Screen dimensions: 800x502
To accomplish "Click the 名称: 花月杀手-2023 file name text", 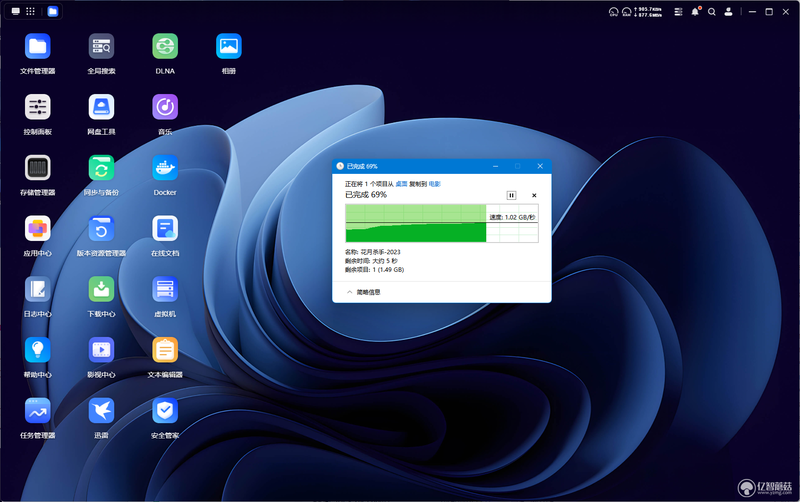I will [373, 252].
